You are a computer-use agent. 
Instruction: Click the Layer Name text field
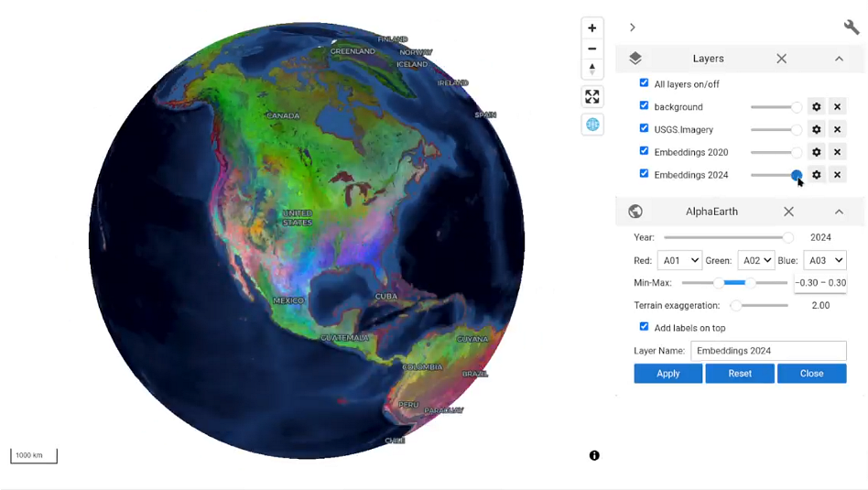pyautogui.click(x=767, y=351)
